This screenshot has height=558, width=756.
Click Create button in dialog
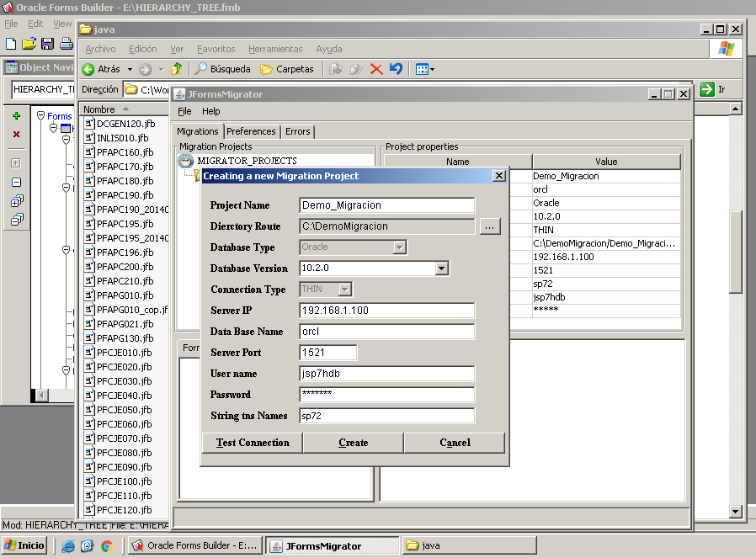tap(354, 443)
